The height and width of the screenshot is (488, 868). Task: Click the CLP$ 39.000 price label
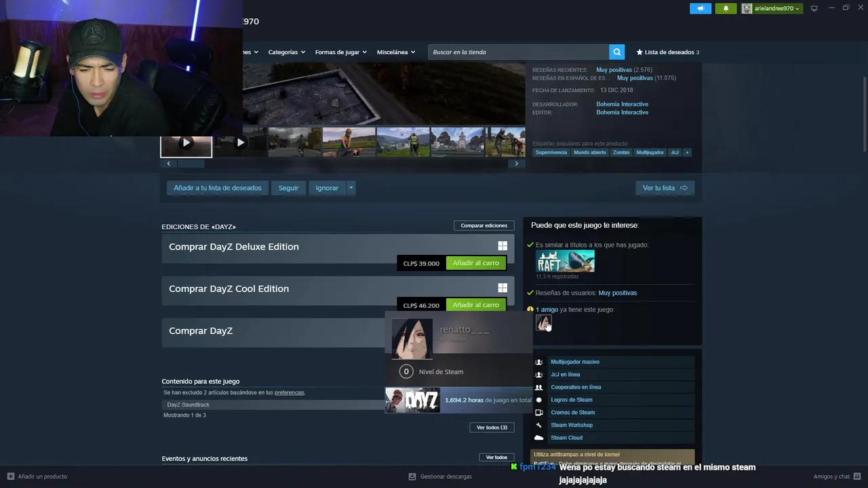pos(421,263)
